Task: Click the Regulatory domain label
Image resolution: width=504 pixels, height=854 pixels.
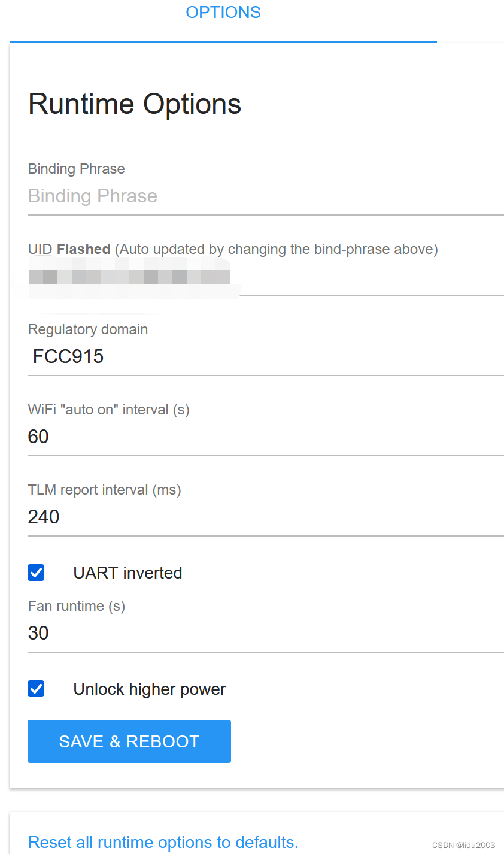Action: (87, 329)
